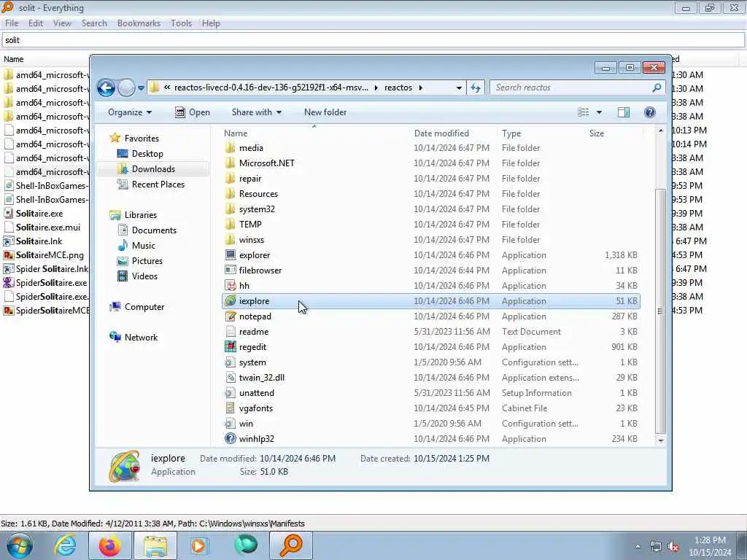This screenshot has height=560, width=747.
Task: Select the iexplore application icon
Action: tap(230, 301)
